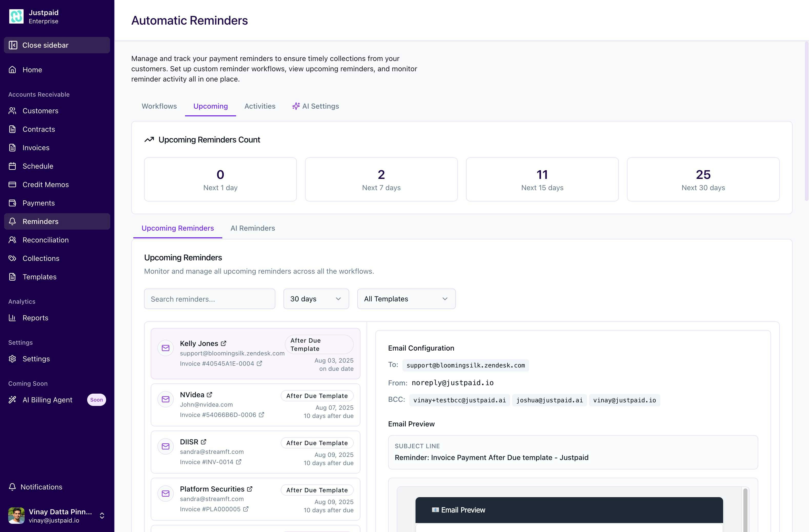Switch to the Activities tab
This screenshot has height=532, width=809.
pyautogui.click(x=260, y=106)
